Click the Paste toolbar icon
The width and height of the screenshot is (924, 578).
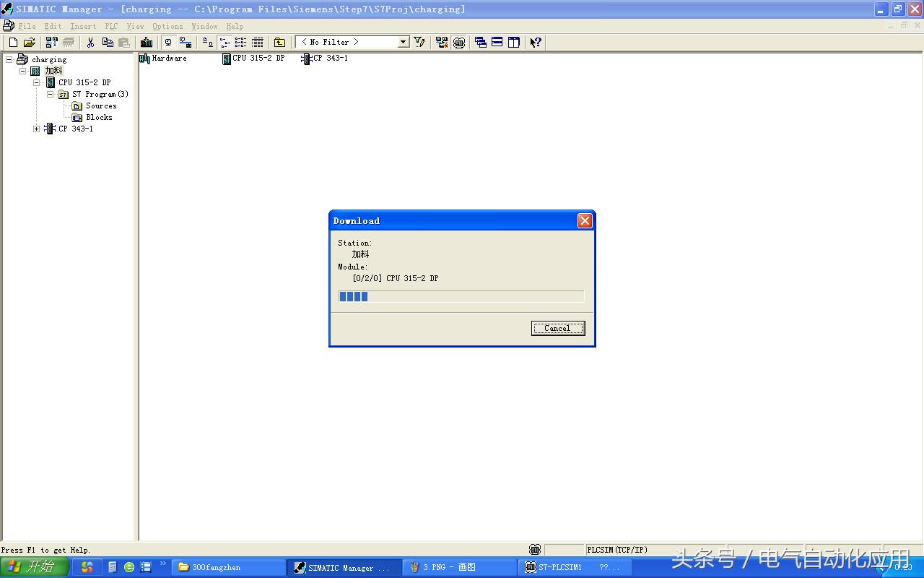(x=124, y=43)
